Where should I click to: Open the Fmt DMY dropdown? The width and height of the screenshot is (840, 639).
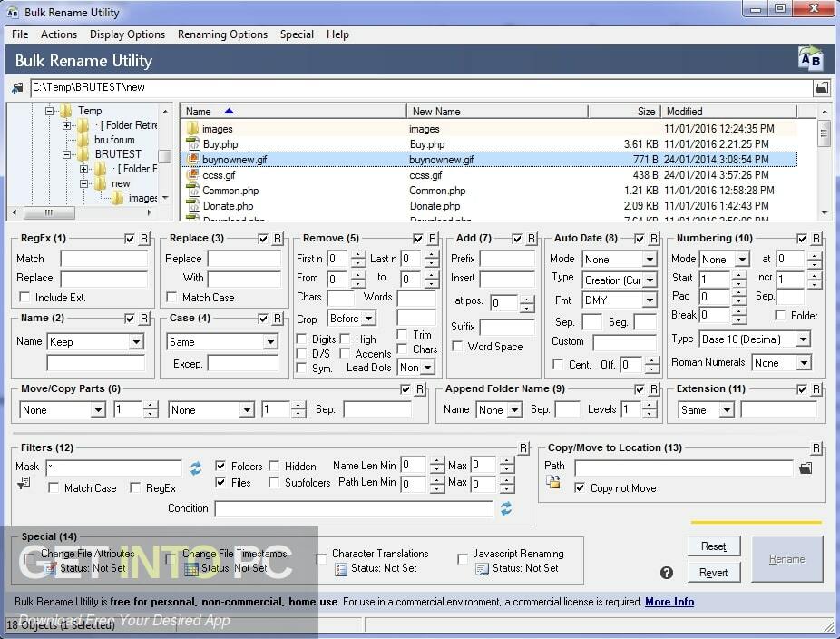click(650, 300)
